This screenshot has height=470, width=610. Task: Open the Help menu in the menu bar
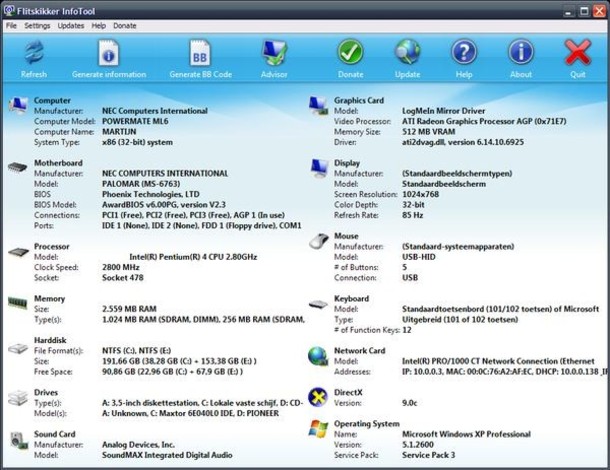click(98, 26)
